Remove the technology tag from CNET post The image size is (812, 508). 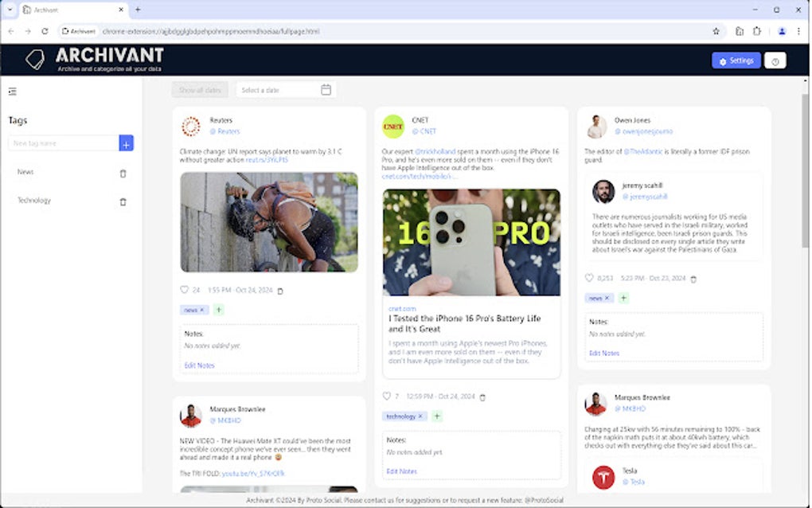click(x=420, y=416)
